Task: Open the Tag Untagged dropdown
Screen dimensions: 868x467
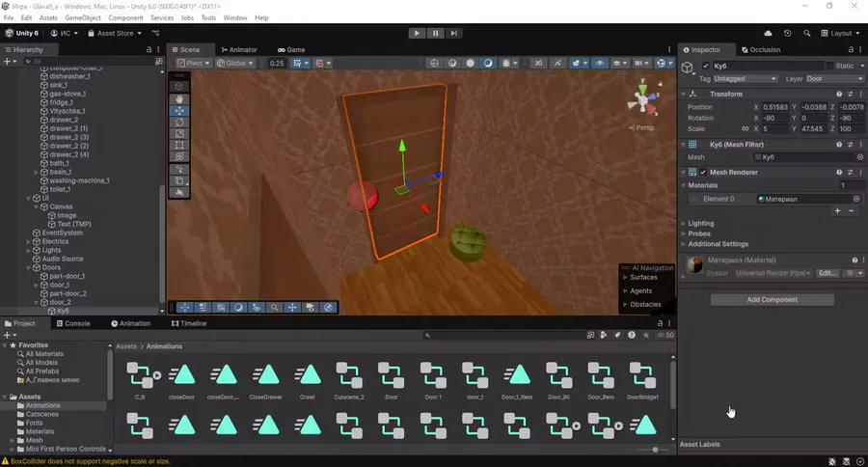Action: point(746,79)
